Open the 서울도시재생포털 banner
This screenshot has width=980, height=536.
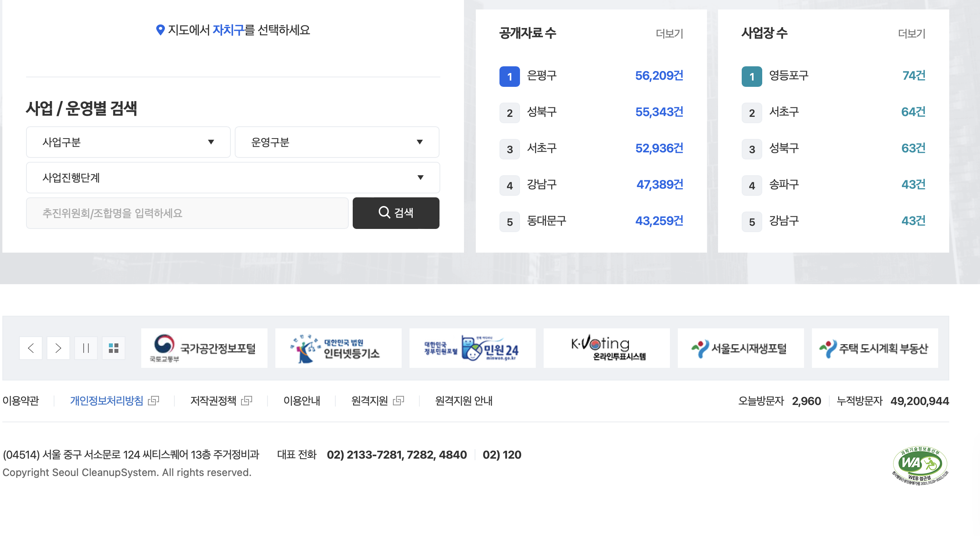click(x=741, y=348)
